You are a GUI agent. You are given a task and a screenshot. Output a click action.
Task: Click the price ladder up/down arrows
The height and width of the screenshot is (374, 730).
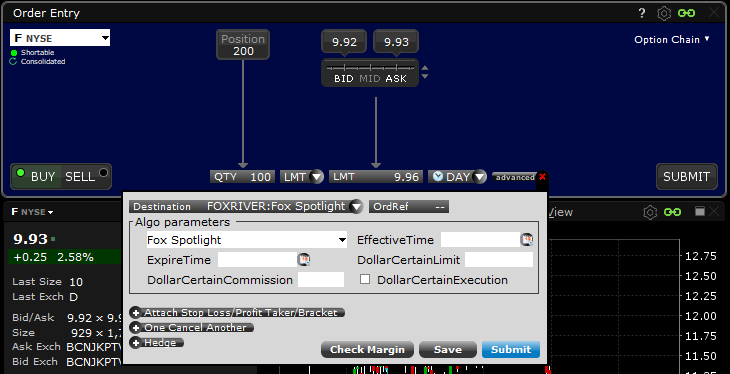pyautogui.click(x=425, y=72)
